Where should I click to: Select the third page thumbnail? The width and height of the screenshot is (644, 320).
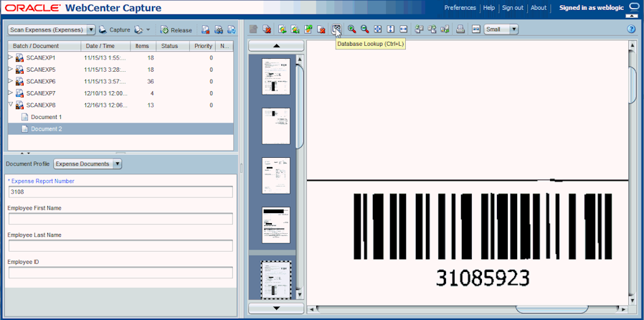(x=276, y=176)
